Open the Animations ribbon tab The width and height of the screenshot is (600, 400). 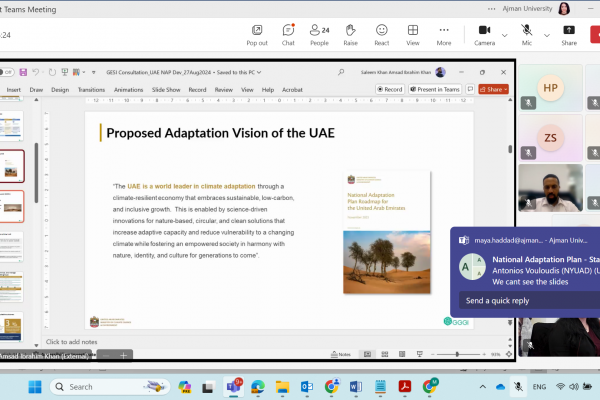coord(128,89)
